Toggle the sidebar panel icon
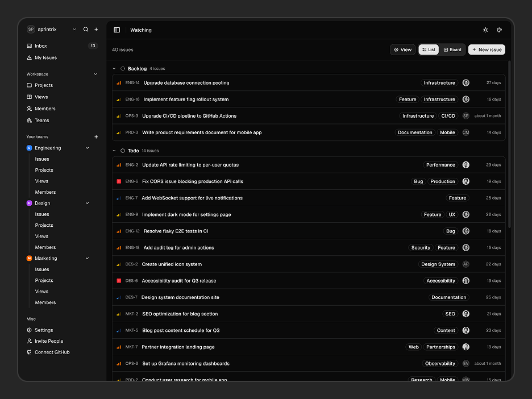Image resolution: width=532 pixels, height=399 pixels. (x=117, y=30)
